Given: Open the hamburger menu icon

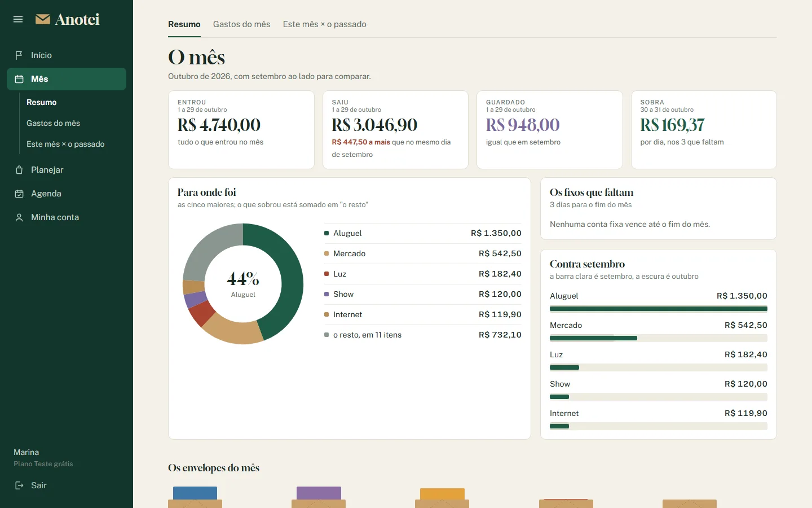Looking at the screenshot, I should (18, 19).
